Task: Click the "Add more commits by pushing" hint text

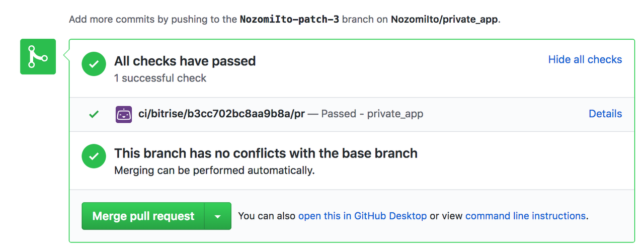Action: (153, 20)
